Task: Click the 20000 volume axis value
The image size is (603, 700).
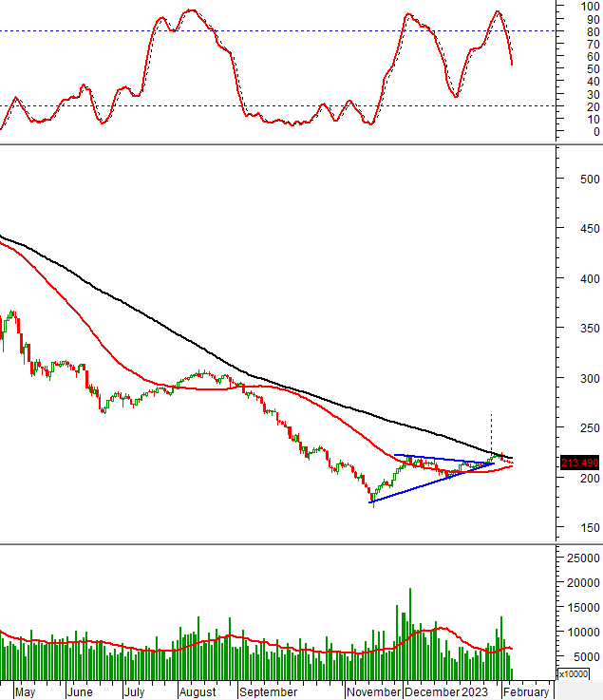Action: pos(583,582)
